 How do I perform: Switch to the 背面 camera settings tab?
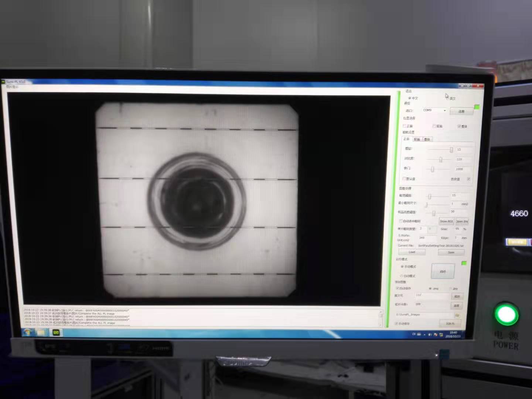coord(417,139)
